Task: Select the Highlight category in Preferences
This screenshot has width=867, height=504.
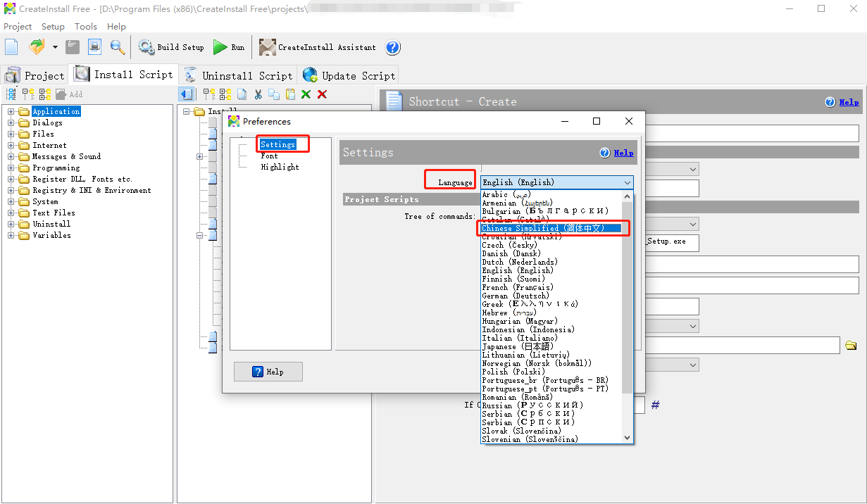Action: pyautogui.click(x=280, y=167)
